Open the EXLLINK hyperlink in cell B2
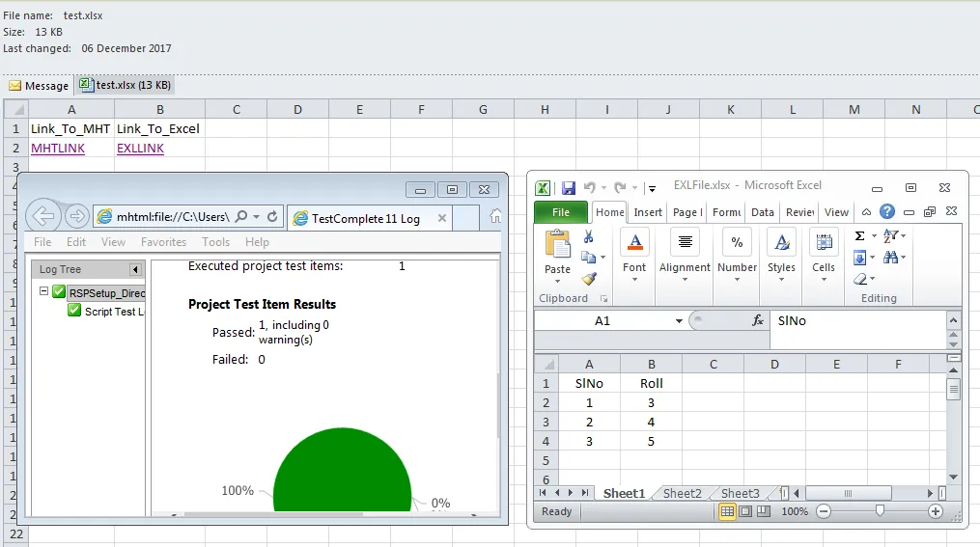This screenshot has height=547, width=980. 141,148
